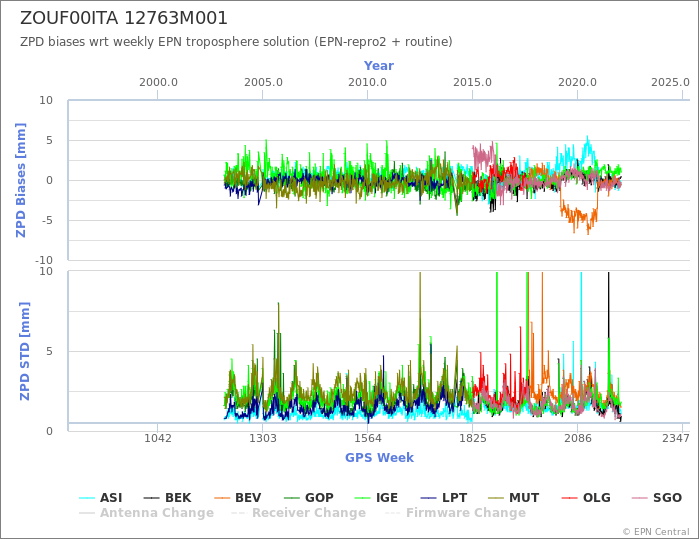Click the ZPD STD [mm] axis label

click(24, 351)
